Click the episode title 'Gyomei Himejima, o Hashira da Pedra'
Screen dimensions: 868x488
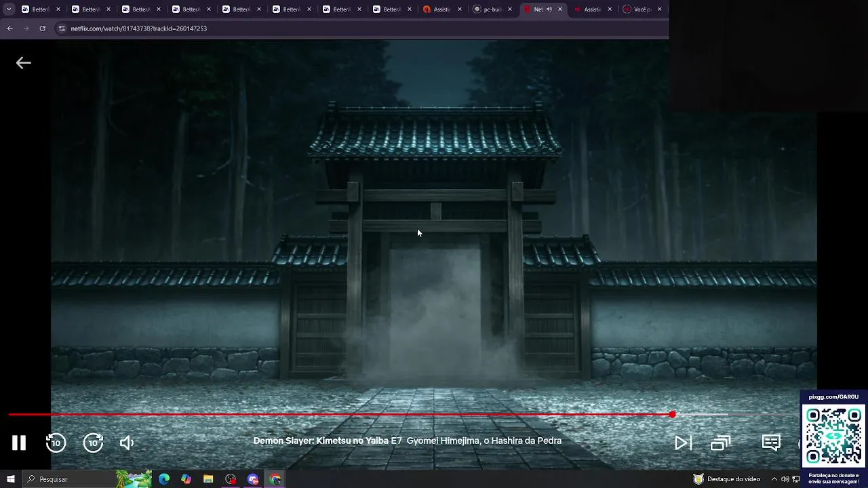coord(484,441)
